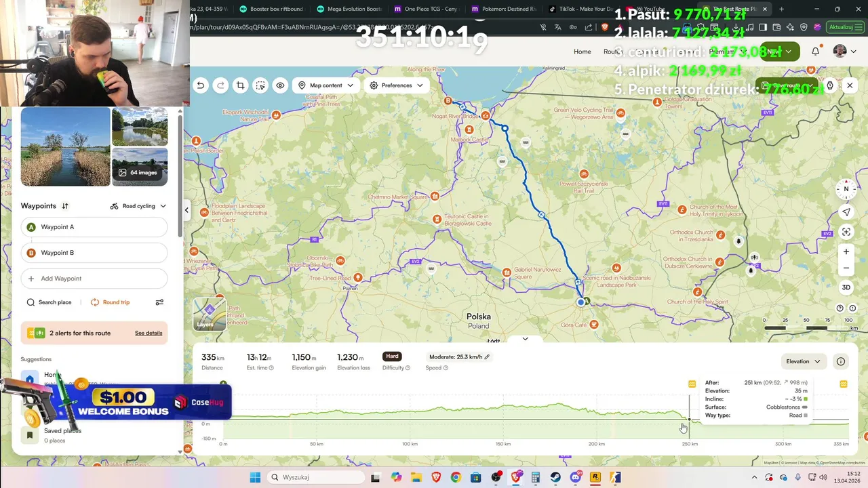
Task: Click Search place option
Action: point(49,302)
